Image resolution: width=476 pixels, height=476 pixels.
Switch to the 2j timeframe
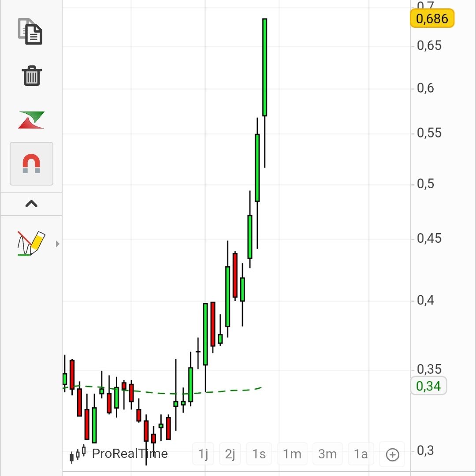230,454
